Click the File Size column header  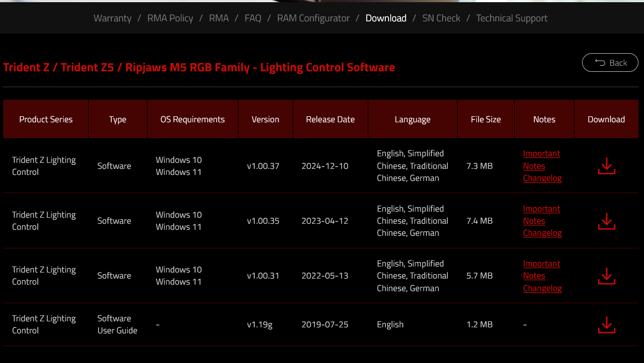coord(486,119)
